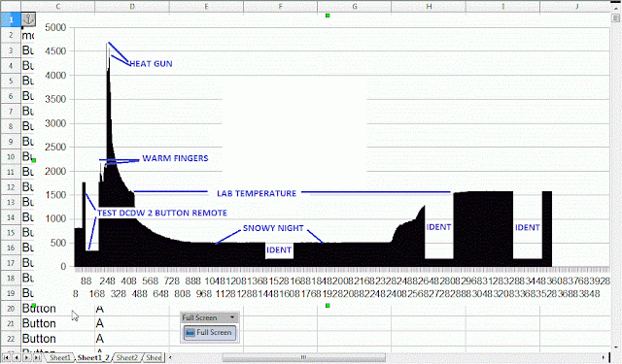Click the left green chart resize handle
The image size is (622, 364).
(34, 160)
